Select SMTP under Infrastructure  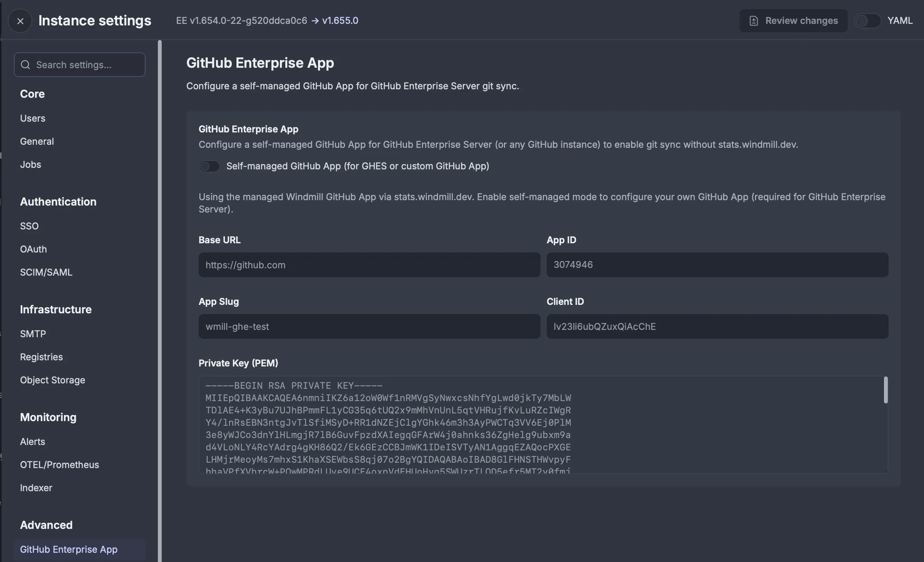[x=33, y=334]
